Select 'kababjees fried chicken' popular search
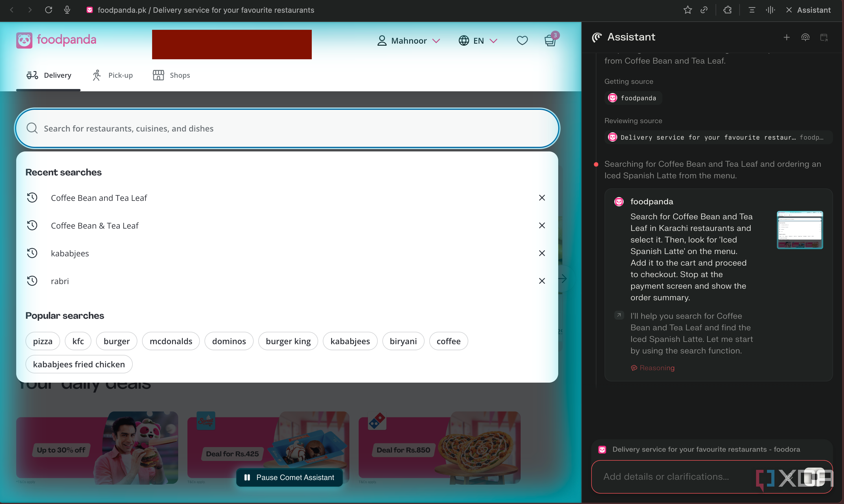 (79, 364)
